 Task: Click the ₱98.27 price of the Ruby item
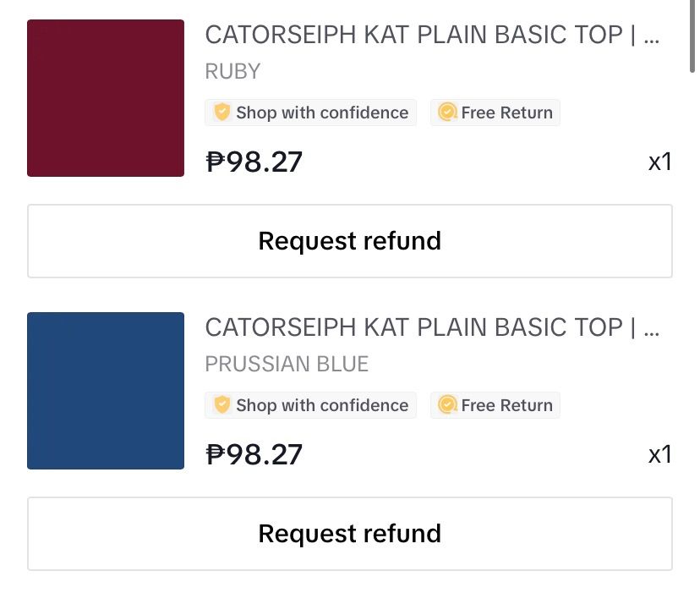tap(254, 161)
